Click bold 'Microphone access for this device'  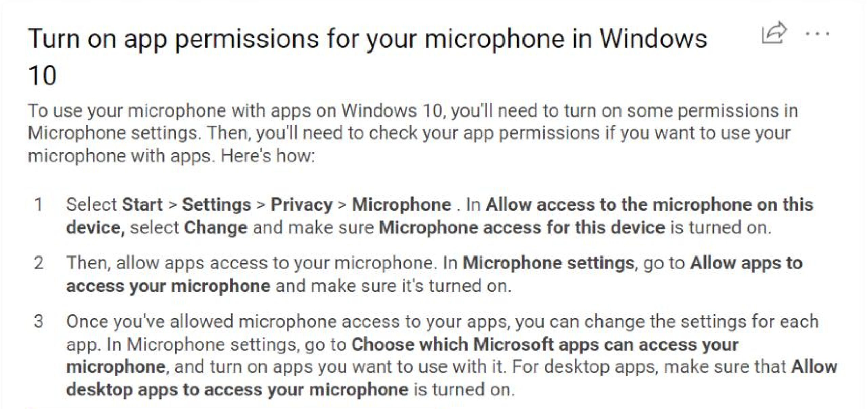(521, 227)
